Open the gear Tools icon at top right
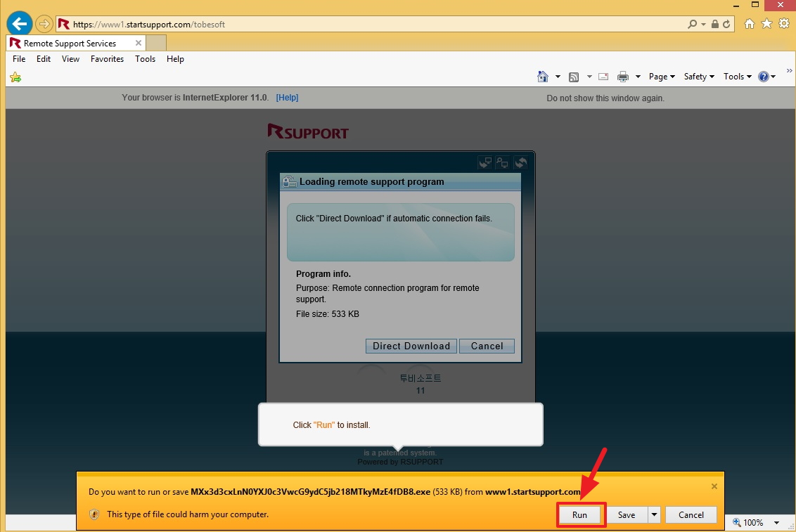The image size is (796, 532). click(x=783, y=24)
